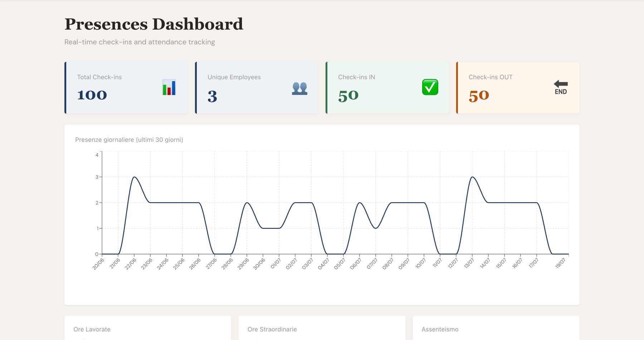Click the 13/07 x-axis date label

pos(469,264)
